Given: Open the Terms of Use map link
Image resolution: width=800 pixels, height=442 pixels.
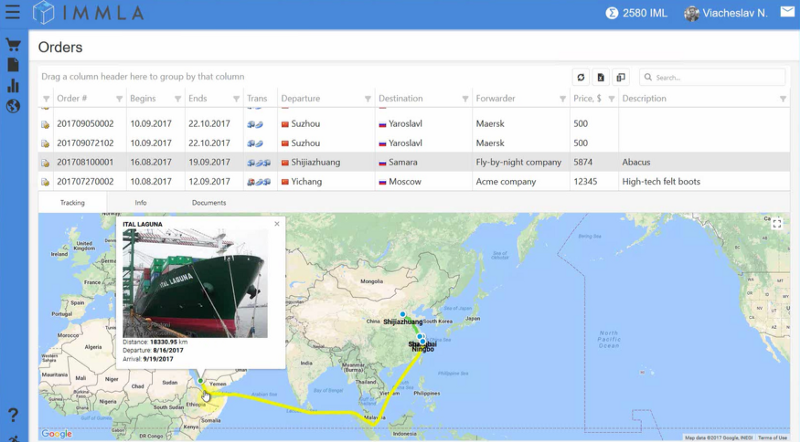Looking at the screenshot, I should (772, 438).
